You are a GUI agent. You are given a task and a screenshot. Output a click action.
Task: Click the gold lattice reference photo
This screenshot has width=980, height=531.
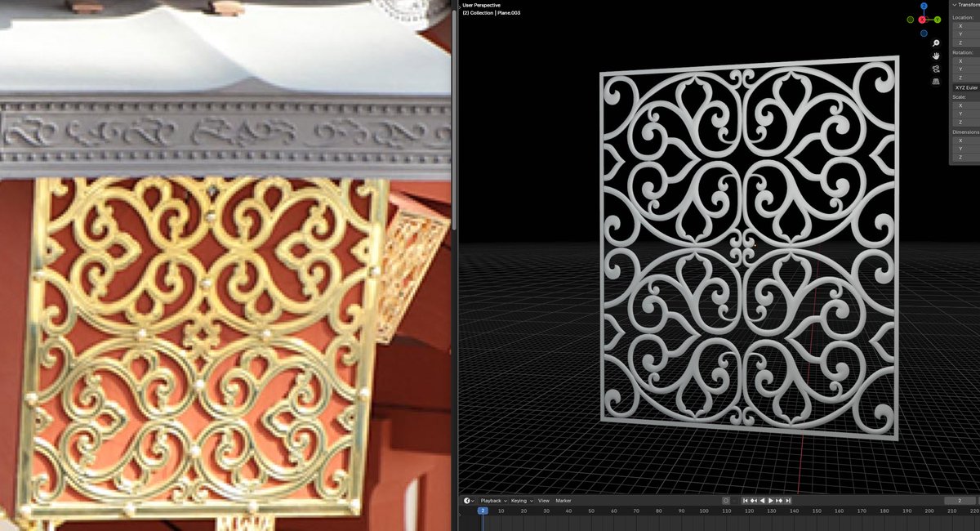pos(204,347)
